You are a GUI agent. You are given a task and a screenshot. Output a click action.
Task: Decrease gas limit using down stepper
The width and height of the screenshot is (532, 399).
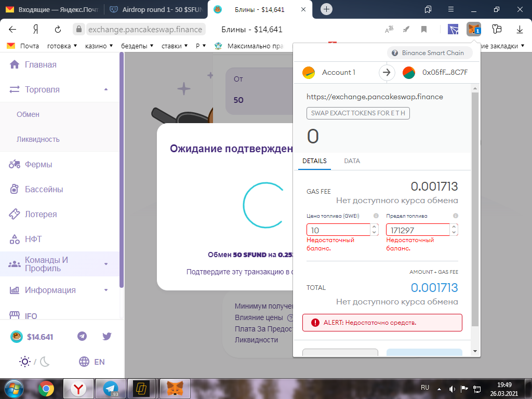pyautogui.click(x=454, y=233)
